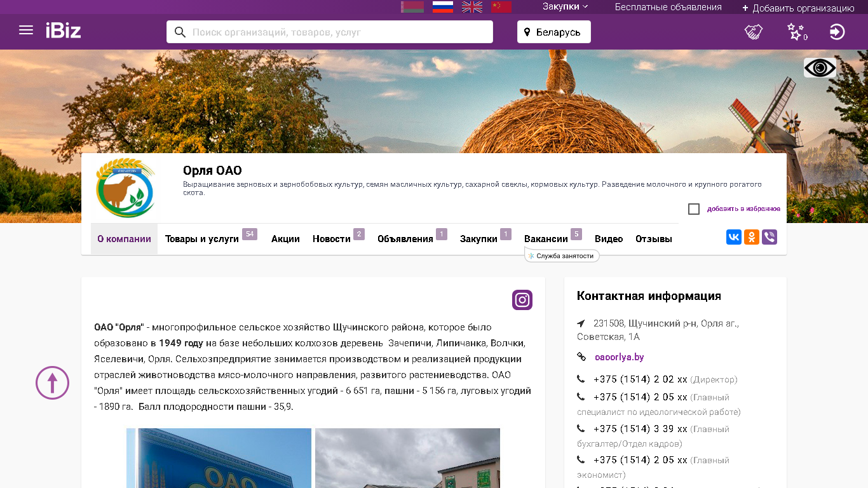The height and width of the screenshot is (488, 868).
Task: Visit the oaoorlya.by website link
Action: (x=620, y=357)
